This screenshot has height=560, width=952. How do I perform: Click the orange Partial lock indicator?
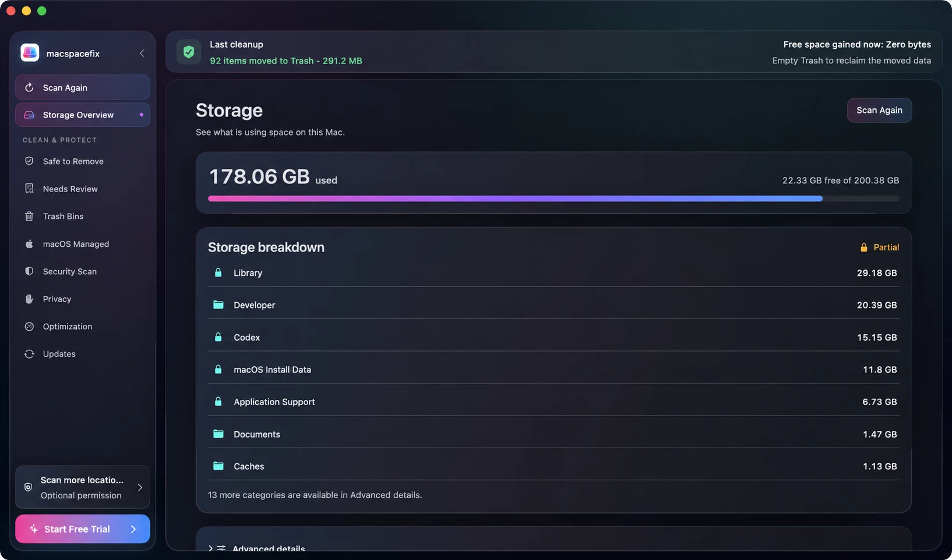pyautogui.click(x=880, y=247)
